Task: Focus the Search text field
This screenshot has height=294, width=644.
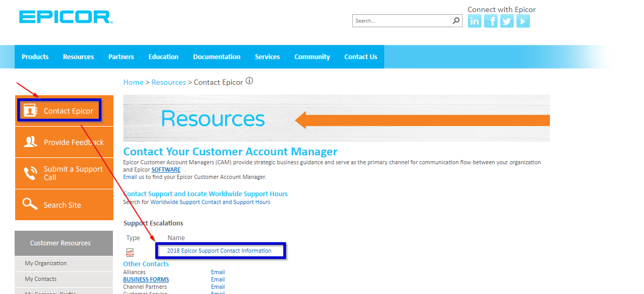Action: click(x=402, y=21)
